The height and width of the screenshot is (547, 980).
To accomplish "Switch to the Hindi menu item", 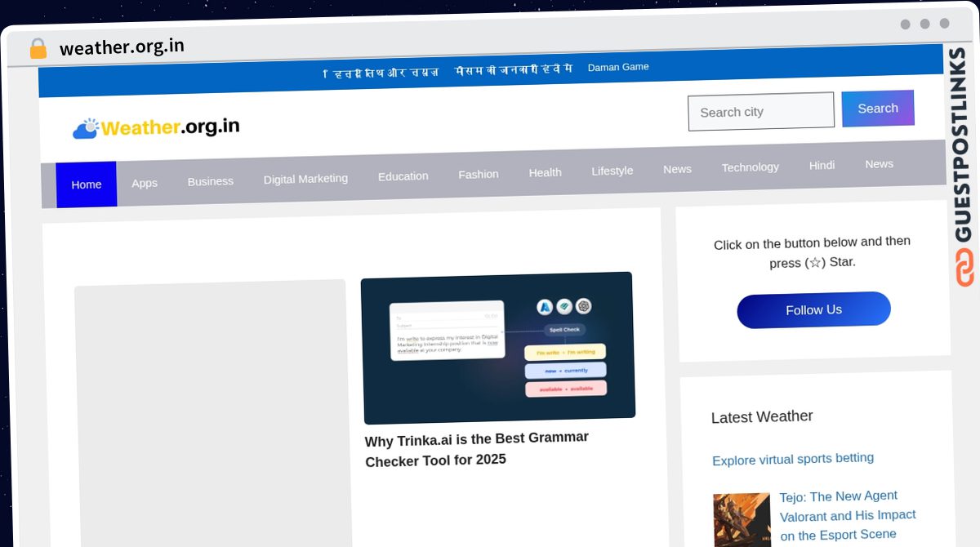I will tap(822, 165).
